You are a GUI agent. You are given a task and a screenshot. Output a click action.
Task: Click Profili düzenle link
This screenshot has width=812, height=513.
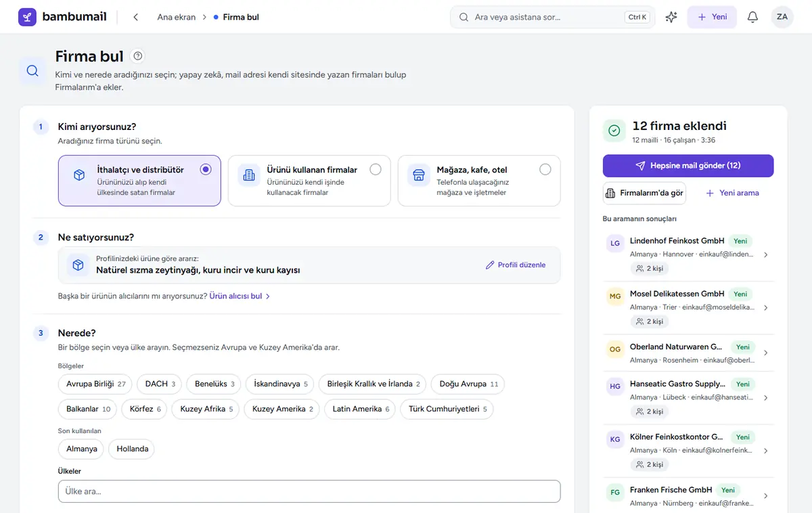pyautogui.click(x=516, y=265)
